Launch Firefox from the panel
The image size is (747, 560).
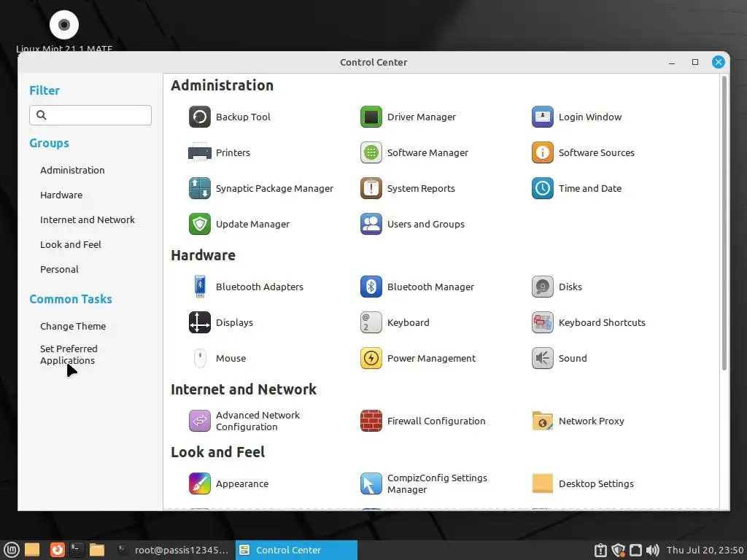(x=57, y=550)
